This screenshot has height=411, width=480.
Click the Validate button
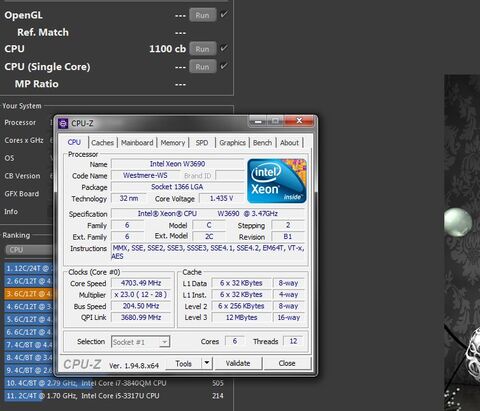238,363
